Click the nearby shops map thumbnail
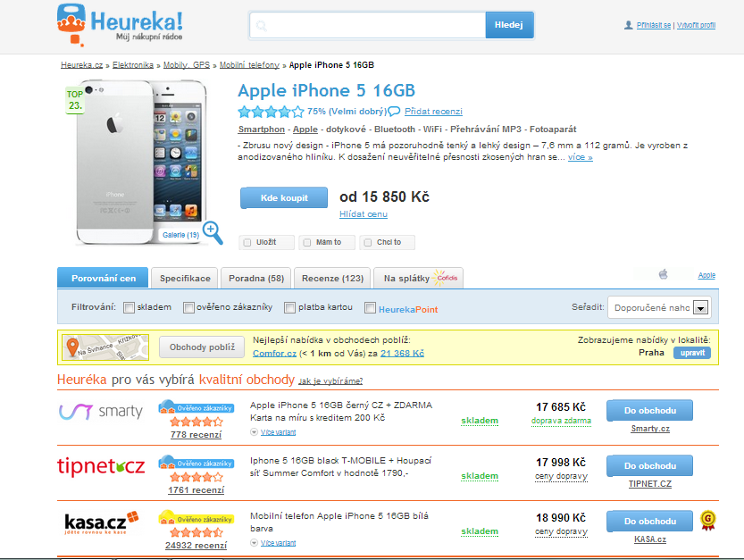Screen dimensions: 744x560 pos(105,347)
